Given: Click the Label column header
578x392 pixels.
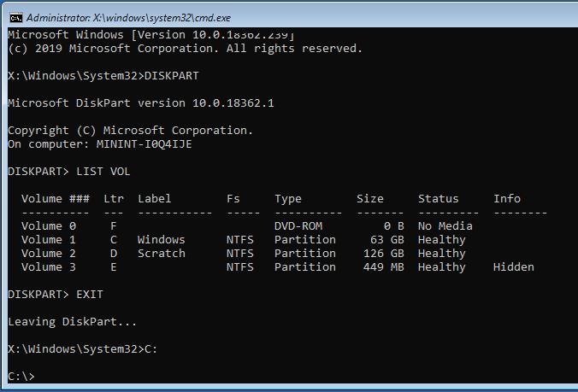Looking at the screenshot, I should [x=154, y=199].
